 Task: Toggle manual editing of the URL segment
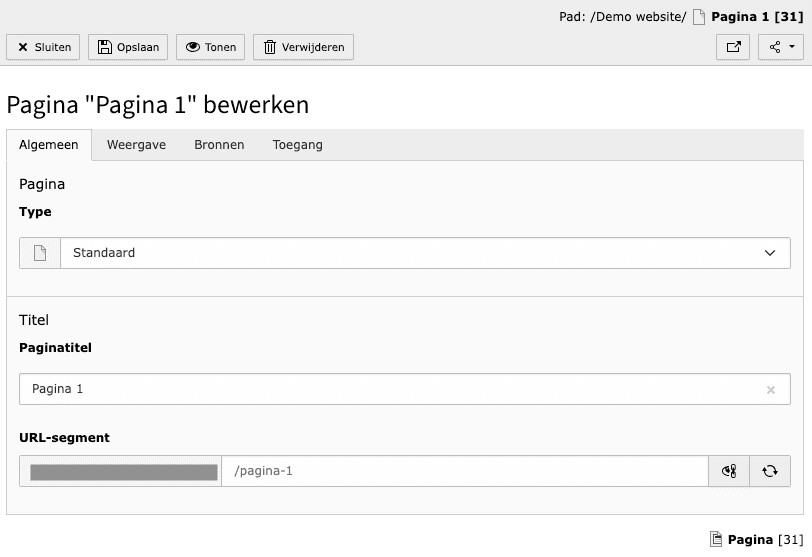tap(729, 471)
